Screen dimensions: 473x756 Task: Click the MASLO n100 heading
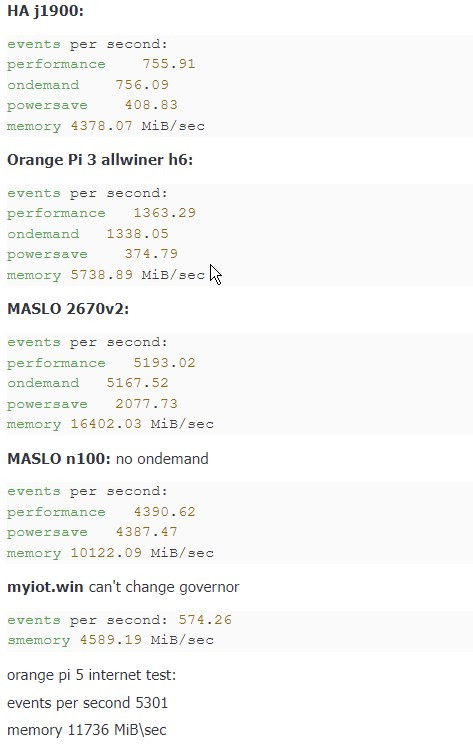tap(59, 459)
